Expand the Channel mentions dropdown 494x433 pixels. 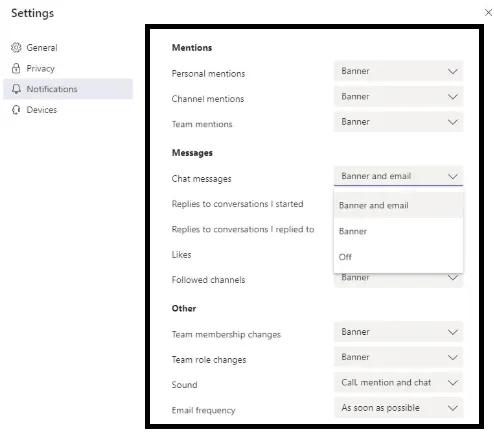[398, 97]
